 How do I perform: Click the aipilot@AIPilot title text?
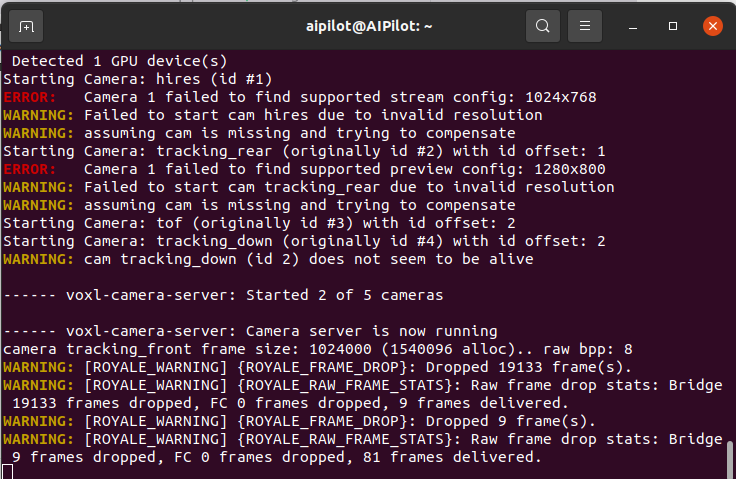pyautogui.click(x=370, y=26)
